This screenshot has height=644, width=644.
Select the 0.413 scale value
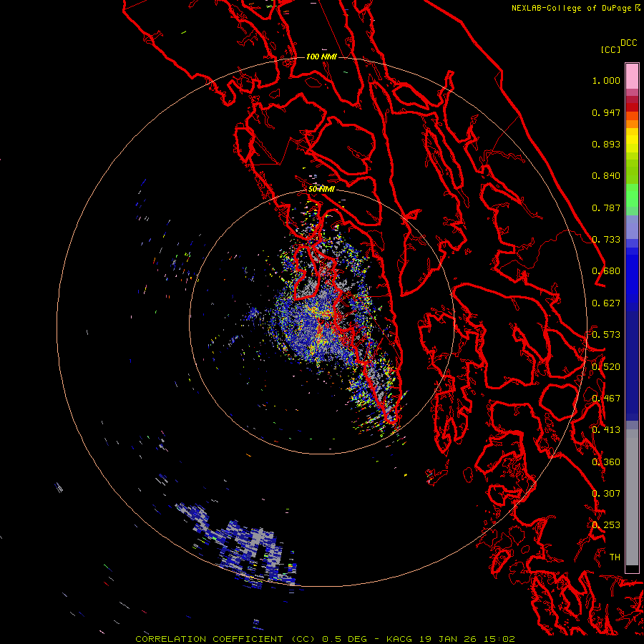(x=606, y=430)
